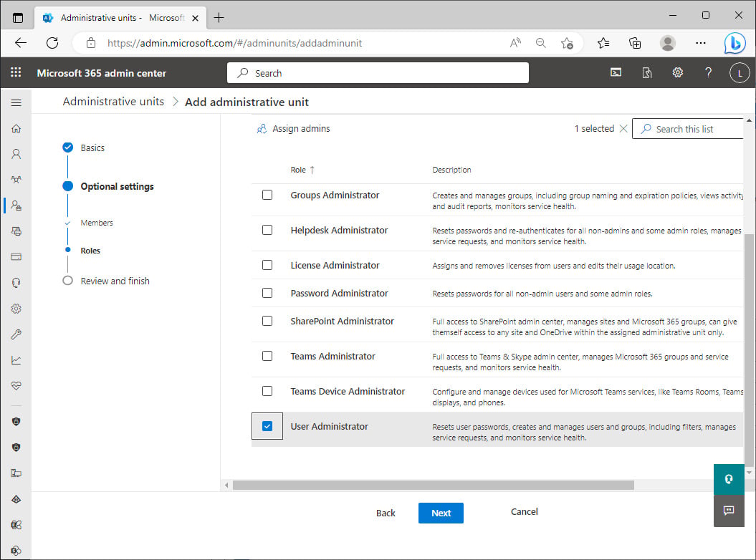Open the app launcher waffle icon
The height and width of the screenshot is (560, 756).
tap(16, 72)
